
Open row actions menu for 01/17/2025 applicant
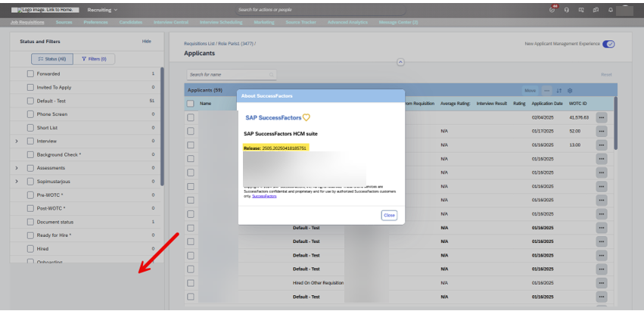pyautogui.click(x=602, y=132)
